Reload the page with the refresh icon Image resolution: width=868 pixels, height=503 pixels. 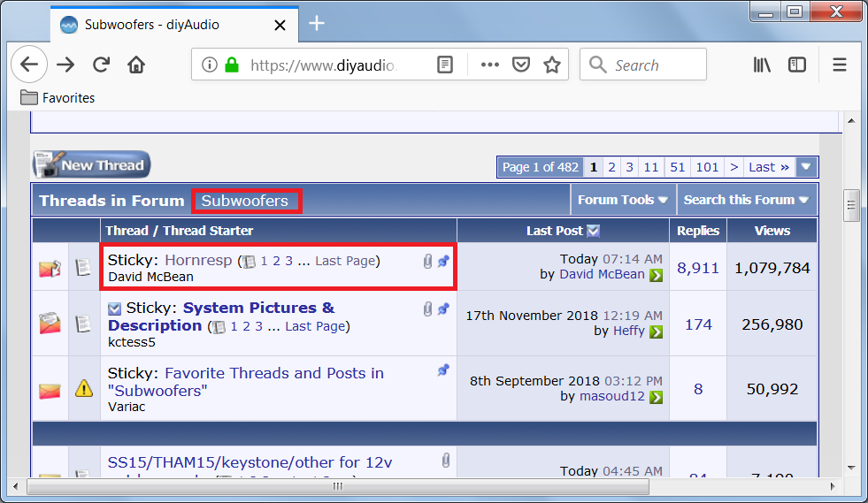[101, 65]
